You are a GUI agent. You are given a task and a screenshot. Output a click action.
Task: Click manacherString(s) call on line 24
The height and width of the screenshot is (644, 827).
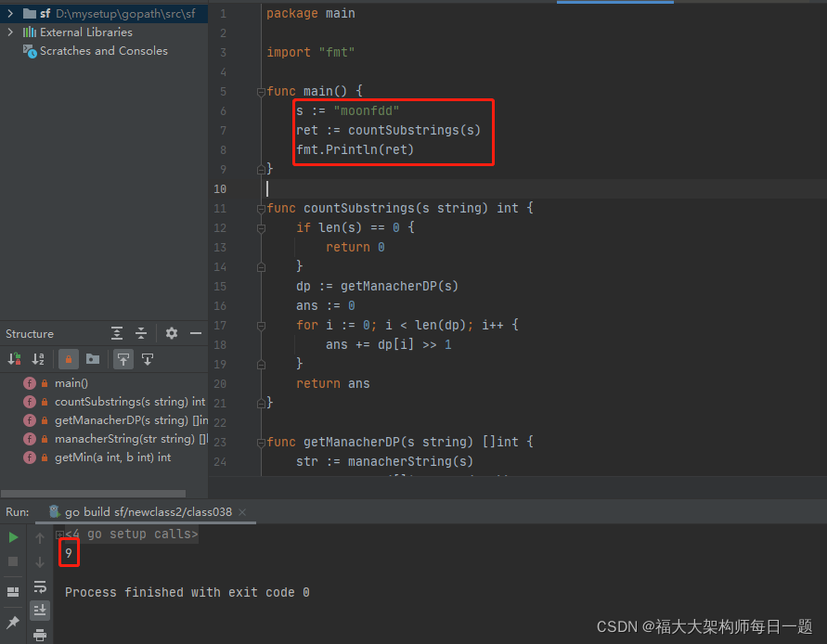410,461
